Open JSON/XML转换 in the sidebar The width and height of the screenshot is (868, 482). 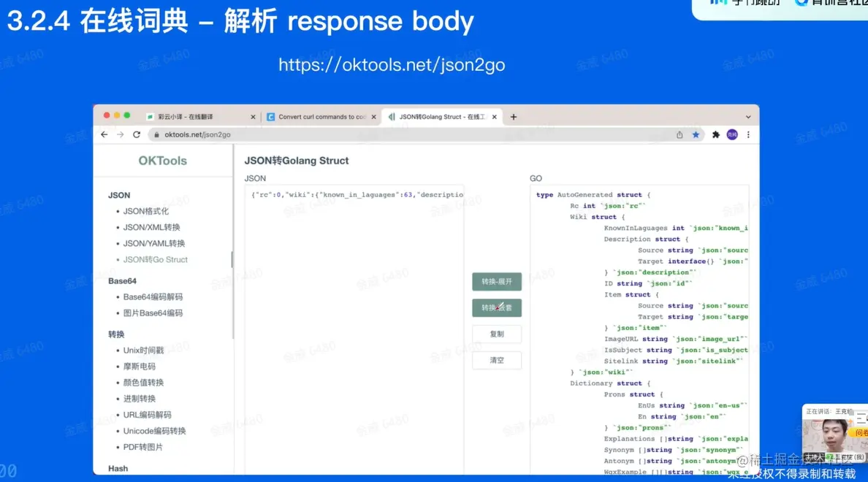click(151, 227)
